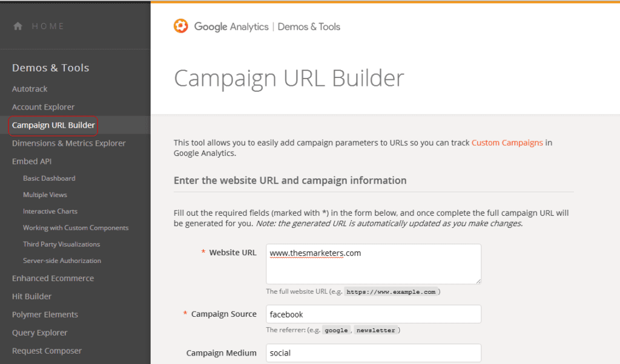620x364 pixels.
Task: Click the Demos & Tools header link
Action: pyautogui.click(x=309, y=27)
